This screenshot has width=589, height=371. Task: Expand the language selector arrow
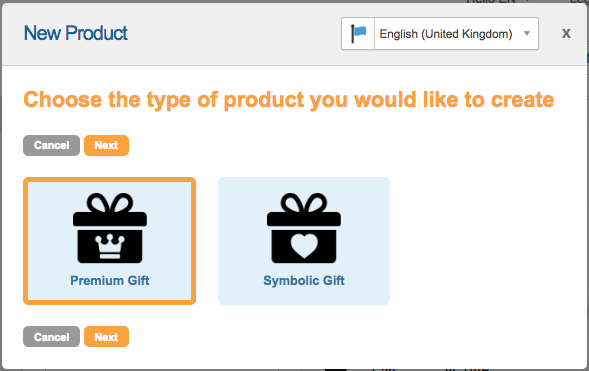click(x=527, y=33)
